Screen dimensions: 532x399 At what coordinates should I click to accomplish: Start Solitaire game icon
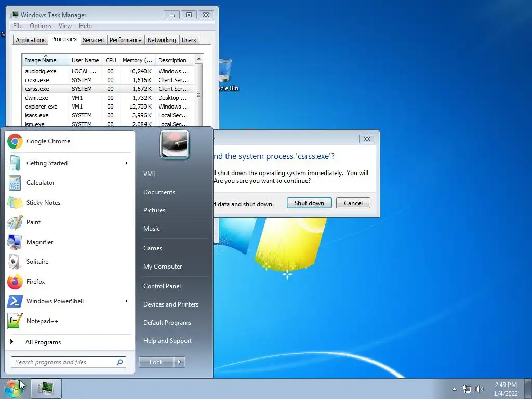[15, 262]
